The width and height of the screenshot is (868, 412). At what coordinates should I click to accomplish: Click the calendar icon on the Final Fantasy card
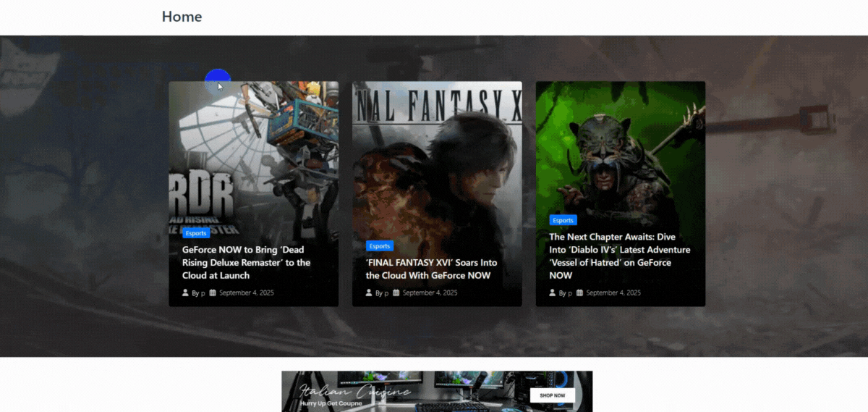click(x=396, y=293)
